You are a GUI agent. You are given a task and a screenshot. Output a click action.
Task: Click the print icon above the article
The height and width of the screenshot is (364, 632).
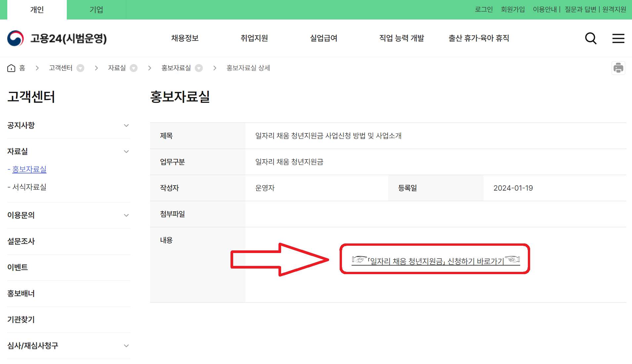(x=618, y=68)
